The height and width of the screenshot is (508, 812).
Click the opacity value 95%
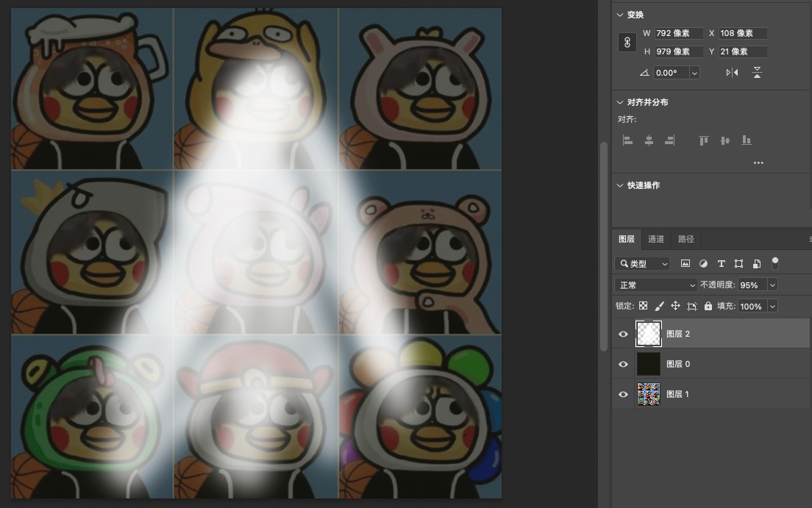[x=753, y=285]
